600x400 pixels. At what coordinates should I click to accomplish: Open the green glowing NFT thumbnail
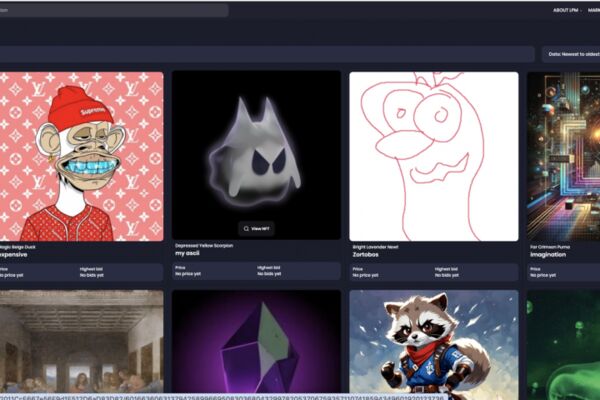(x=563, y=344)
